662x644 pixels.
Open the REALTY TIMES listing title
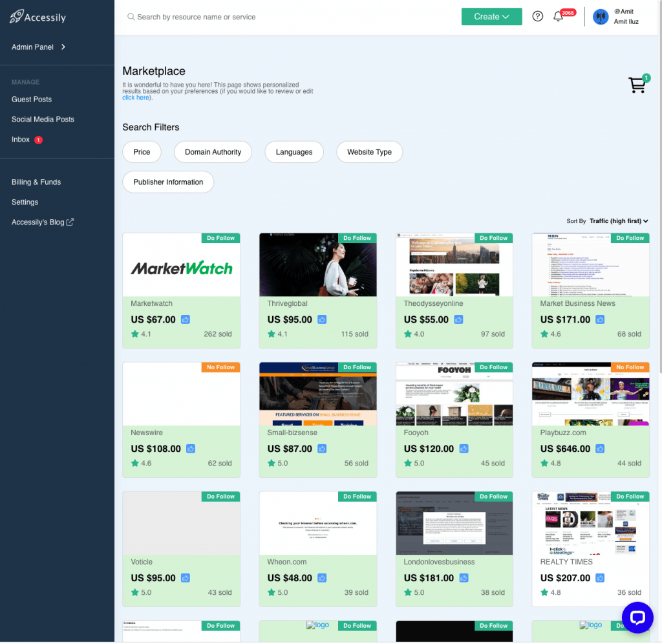coord(566,562)
